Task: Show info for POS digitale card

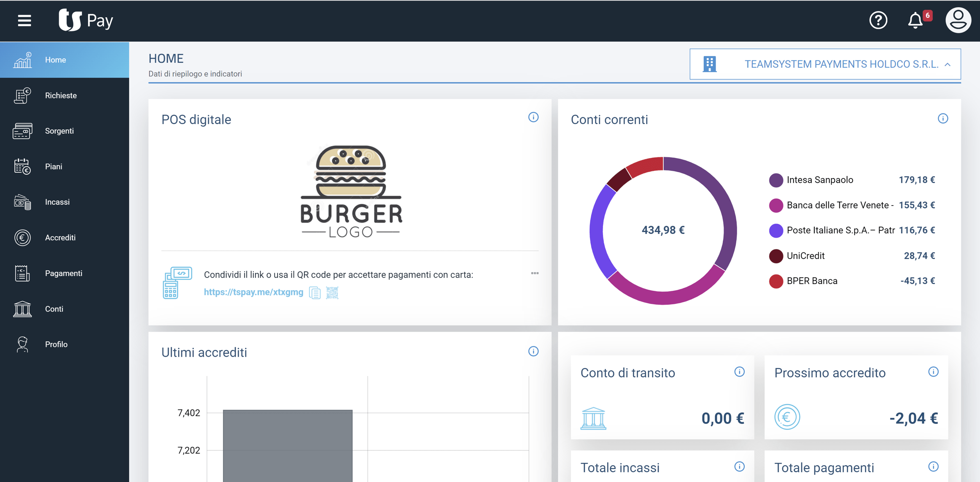Action: [x=533, y=117]
